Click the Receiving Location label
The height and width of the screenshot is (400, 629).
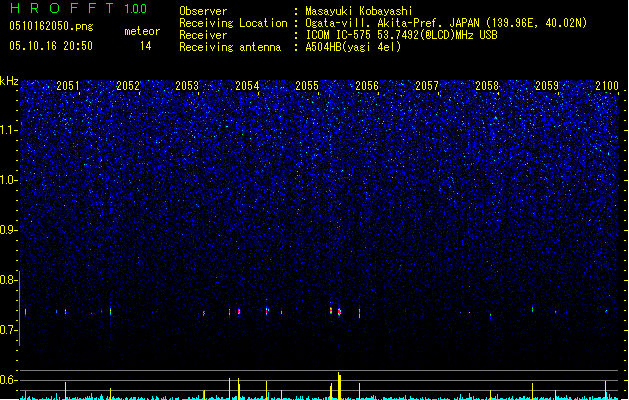(233, 23)
